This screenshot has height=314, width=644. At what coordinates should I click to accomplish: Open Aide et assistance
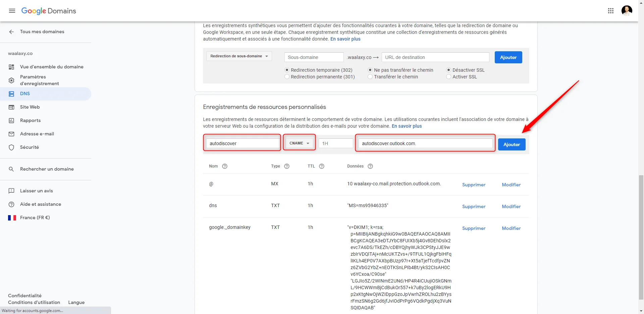click(41, 204)
